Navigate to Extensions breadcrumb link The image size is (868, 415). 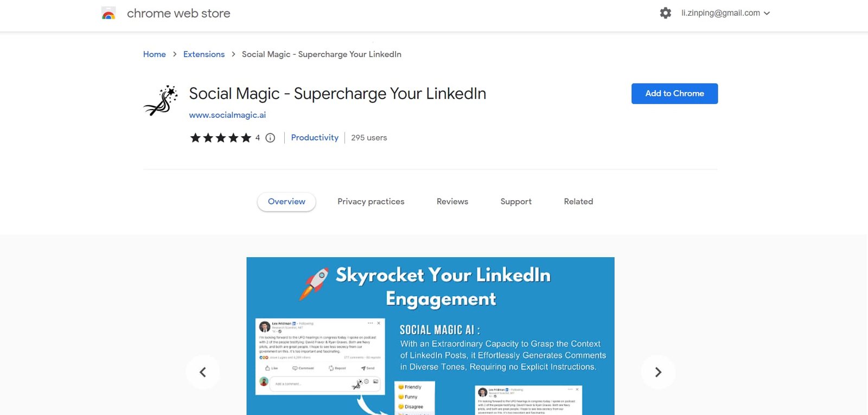(204, 54)
